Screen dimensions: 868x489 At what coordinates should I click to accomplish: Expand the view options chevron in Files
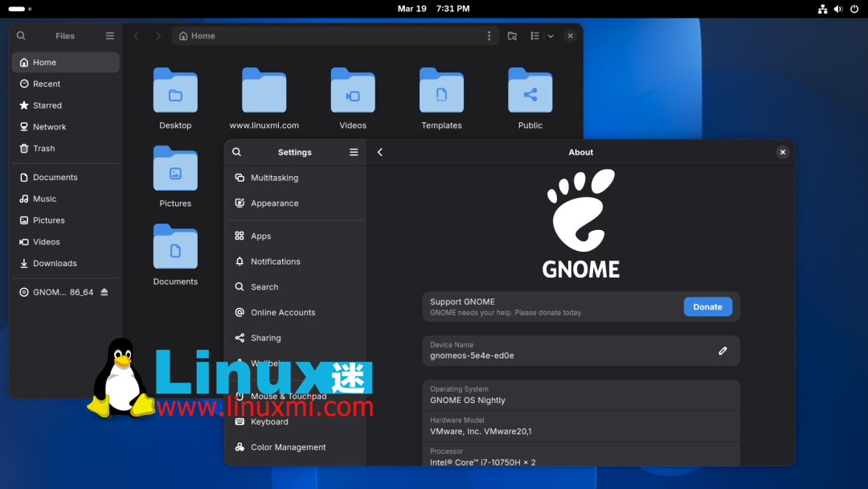pyautogui.click(x=550, y=35)
